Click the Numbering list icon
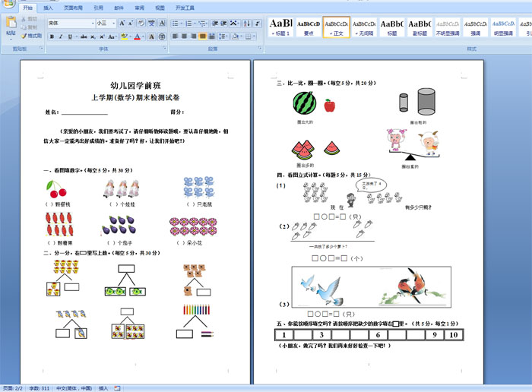Image resolution: width=532 pixels, height=392 pixels. coord(188,24)
